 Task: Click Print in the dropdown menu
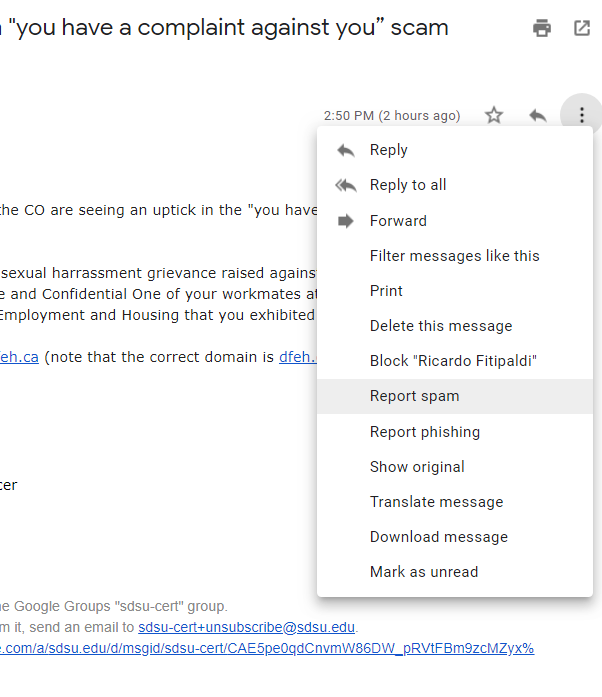click(386, 291)
